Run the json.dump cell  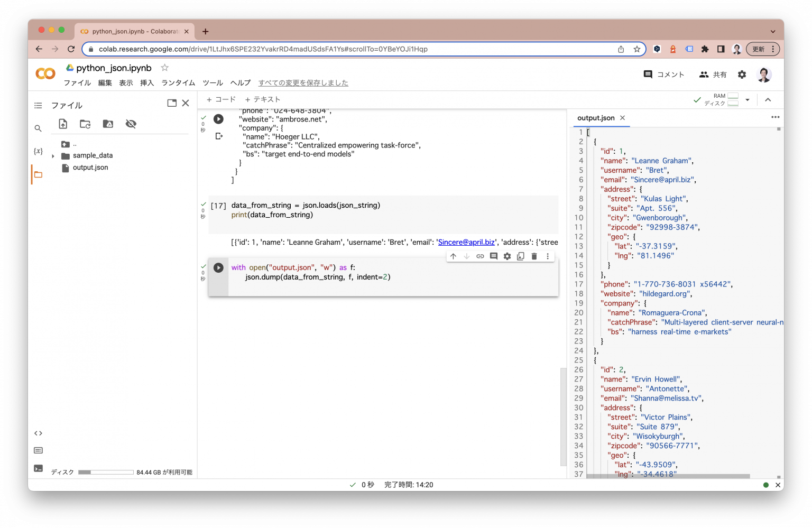coord(218,267)
